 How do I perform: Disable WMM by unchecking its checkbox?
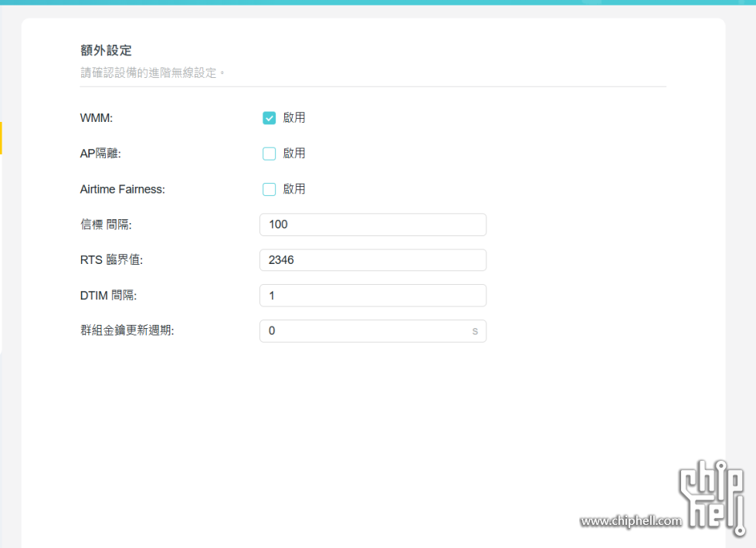(269, 117)
